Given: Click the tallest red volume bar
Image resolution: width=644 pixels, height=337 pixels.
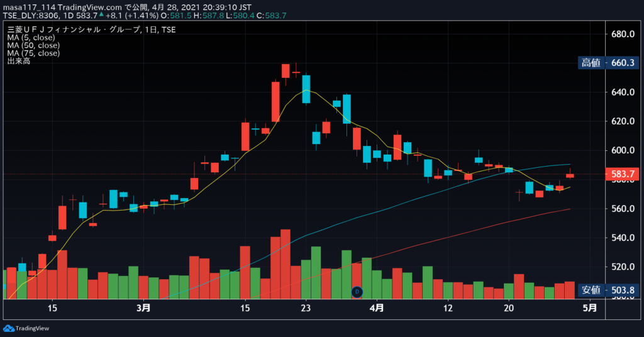Looking at the screenshot, I should [286, 264].
